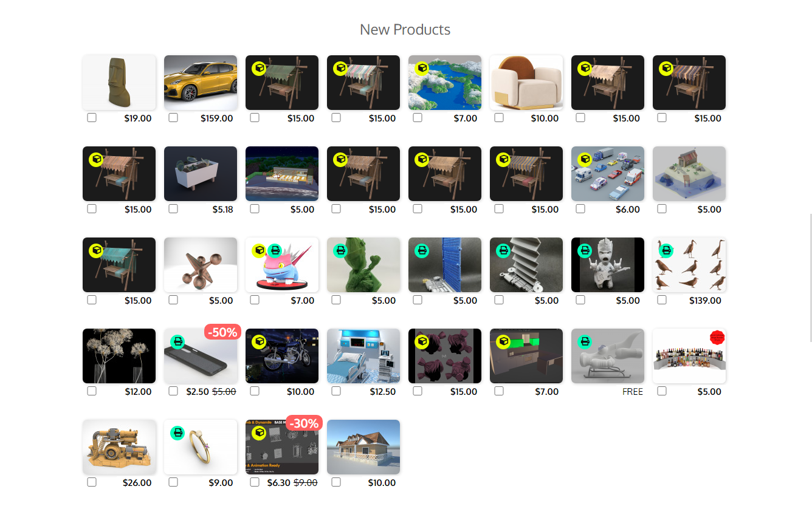Tick the checkbox for the $19.00 Moai statue
The height and width of the screenshot is (506, 812).
(x=92, y=118)
